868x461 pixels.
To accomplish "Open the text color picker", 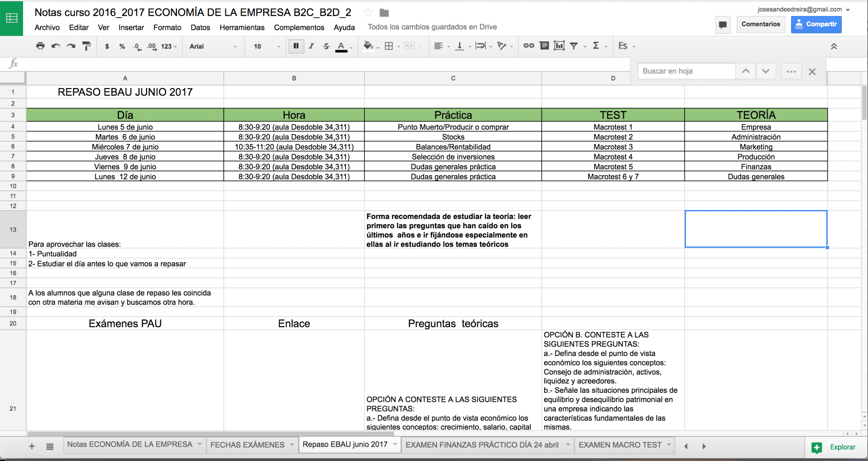I will pos(341,46).
